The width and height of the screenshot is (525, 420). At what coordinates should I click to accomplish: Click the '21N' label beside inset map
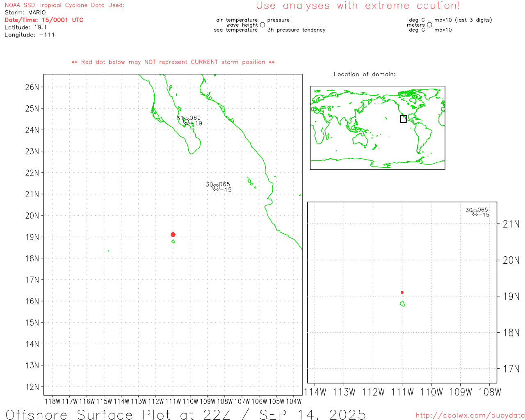tap(511, 224)
